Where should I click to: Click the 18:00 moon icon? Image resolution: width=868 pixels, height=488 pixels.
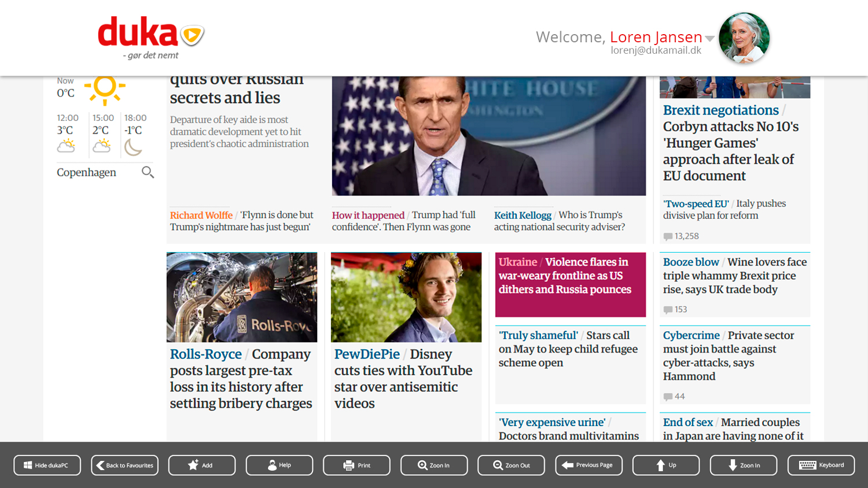click(133, 147)
